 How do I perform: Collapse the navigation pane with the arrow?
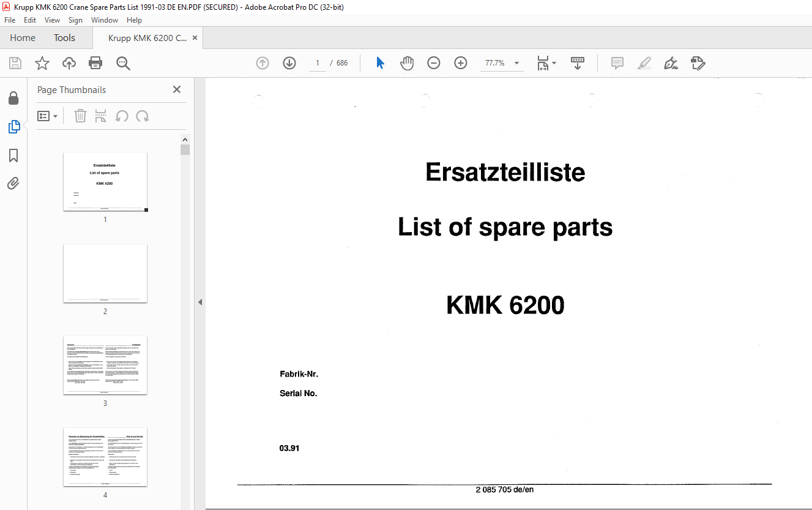click(200, 302)
